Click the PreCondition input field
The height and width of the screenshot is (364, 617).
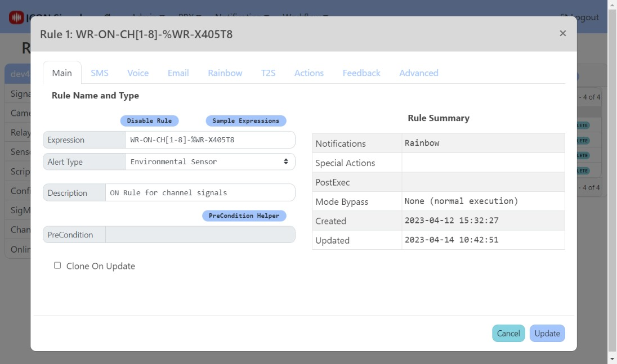click(x=200, y=235)
